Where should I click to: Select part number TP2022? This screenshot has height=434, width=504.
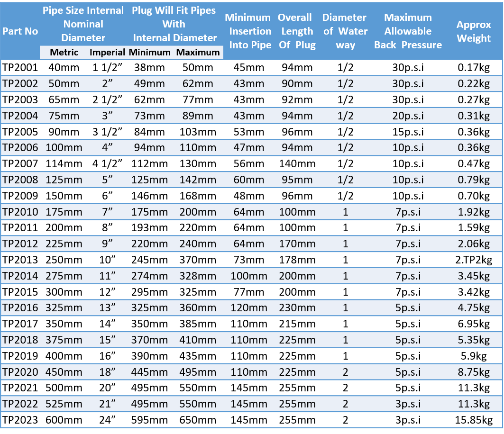pos(20,404)
